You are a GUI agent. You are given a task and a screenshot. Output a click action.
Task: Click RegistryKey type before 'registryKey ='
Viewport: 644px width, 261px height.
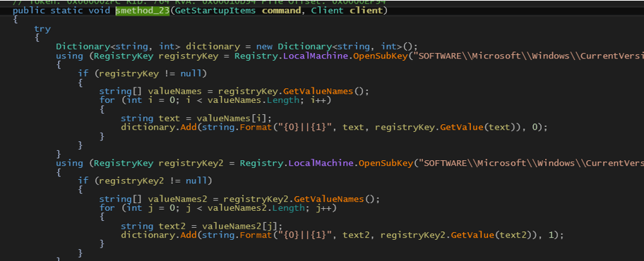coord(124,56)
